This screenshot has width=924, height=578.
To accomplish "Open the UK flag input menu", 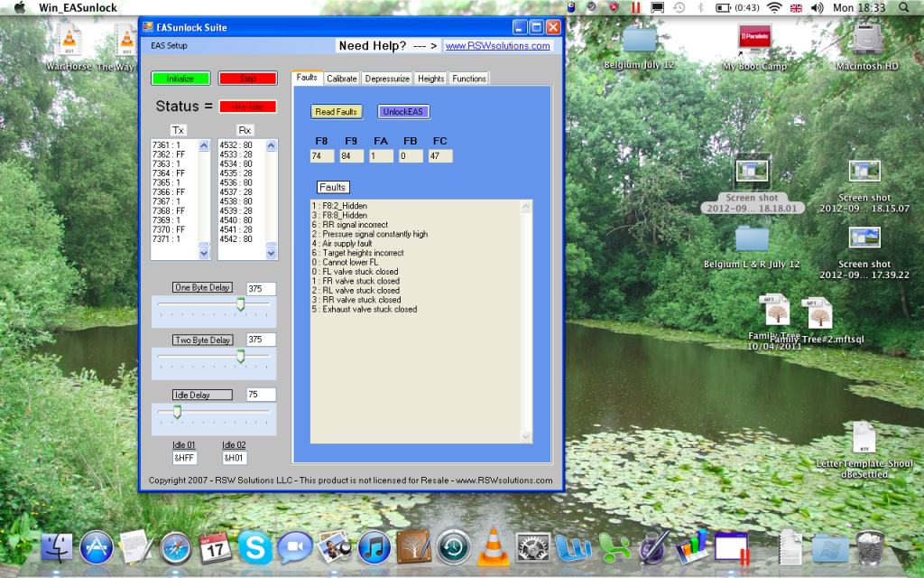I will [x=796, y=7].
